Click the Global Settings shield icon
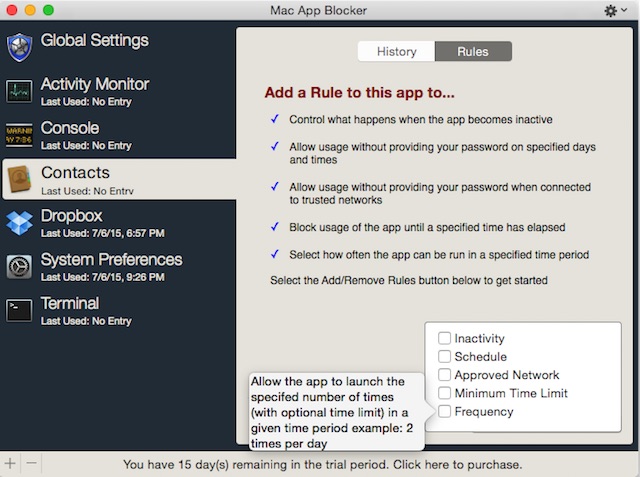Viewport: 640px width, 477px height. (x=20, y=47)
